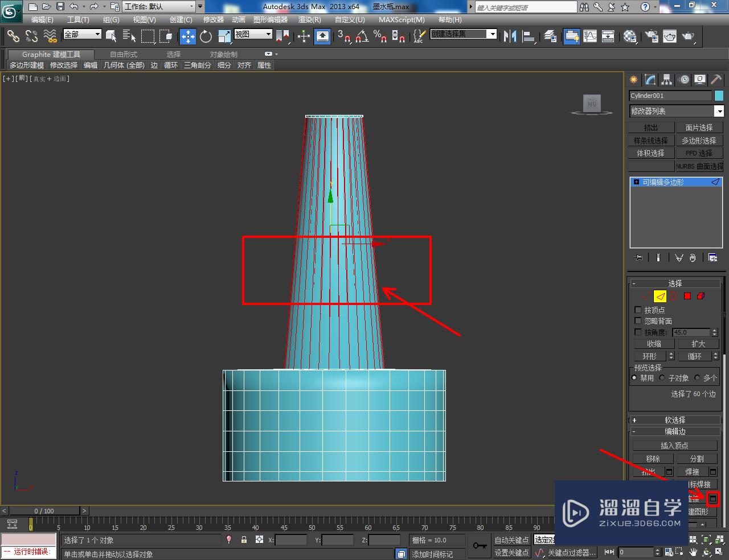Expand the 软选择 rollout

pyautogui.click(x=675, y=420)
